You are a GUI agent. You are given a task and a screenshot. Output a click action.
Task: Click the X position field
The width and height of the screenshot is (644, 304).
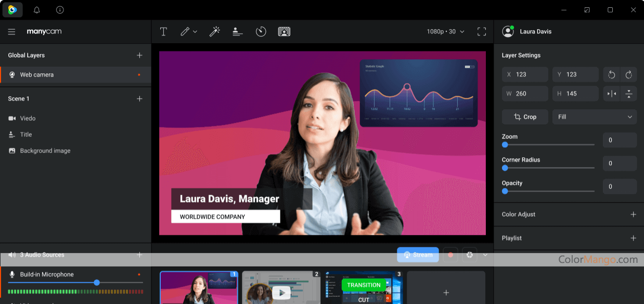(525, 74)
